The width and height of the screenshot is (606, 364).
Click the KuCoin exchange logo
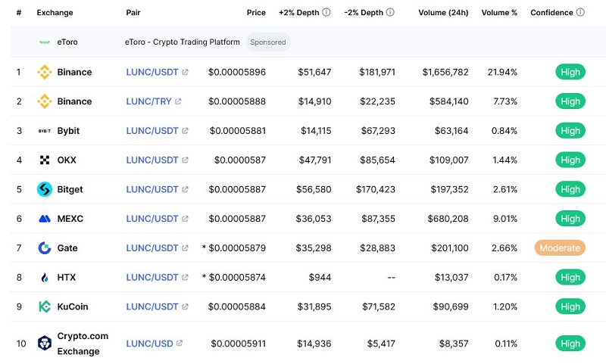click(x=44, y=306)
